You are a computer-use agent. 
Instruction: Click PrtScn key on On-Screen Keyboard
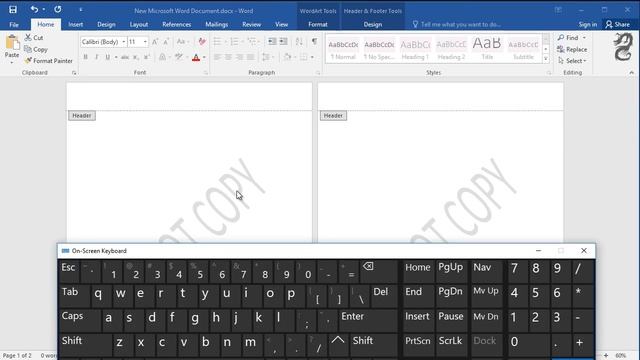coord(418,344)
